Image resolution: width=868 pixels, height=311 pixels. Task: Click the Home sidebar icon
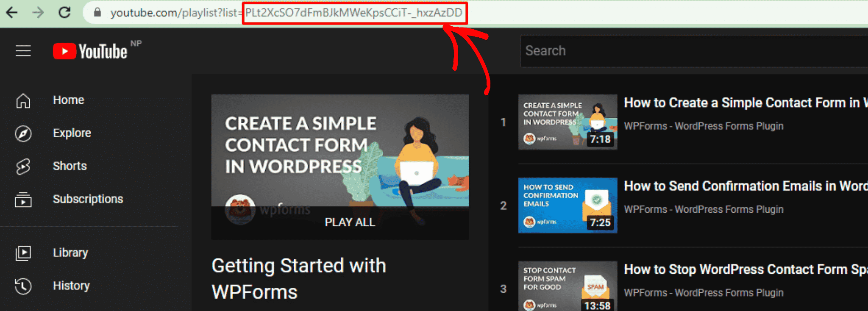coord(23,100)
